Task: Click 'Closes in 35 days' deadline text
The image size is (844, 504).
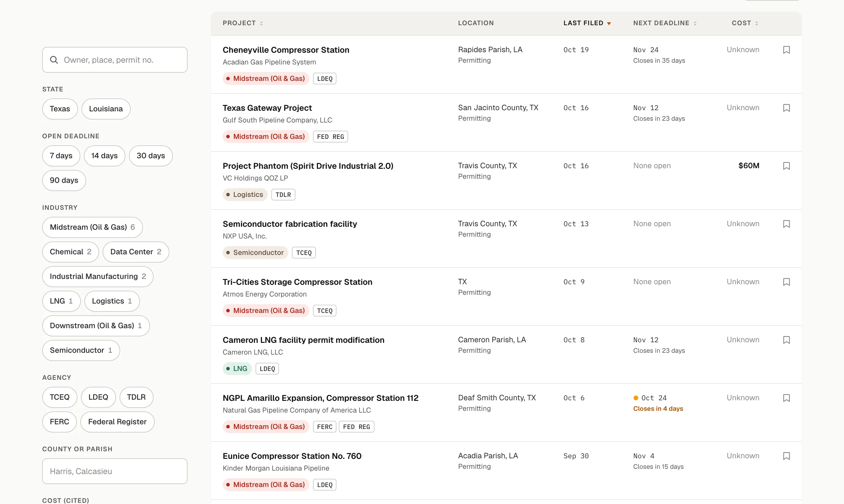Action: pyautogui.click(x=659, y=61)
